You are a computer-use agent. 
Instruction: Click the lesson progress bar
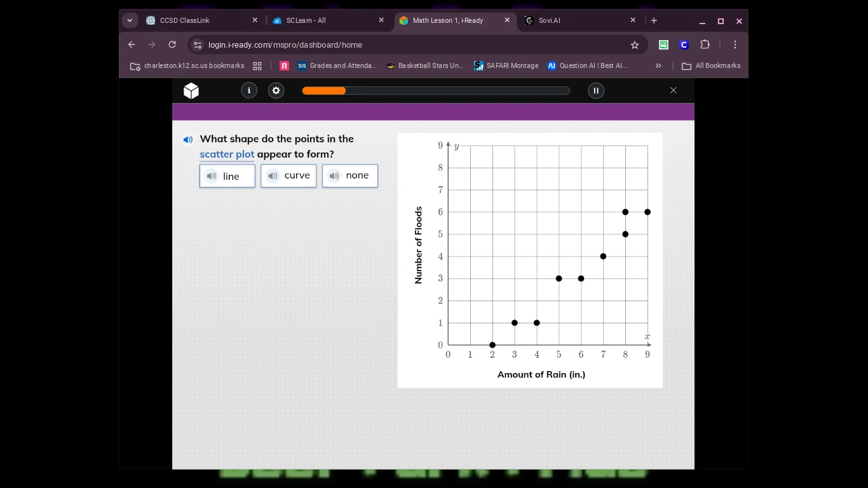pos(436,90)
